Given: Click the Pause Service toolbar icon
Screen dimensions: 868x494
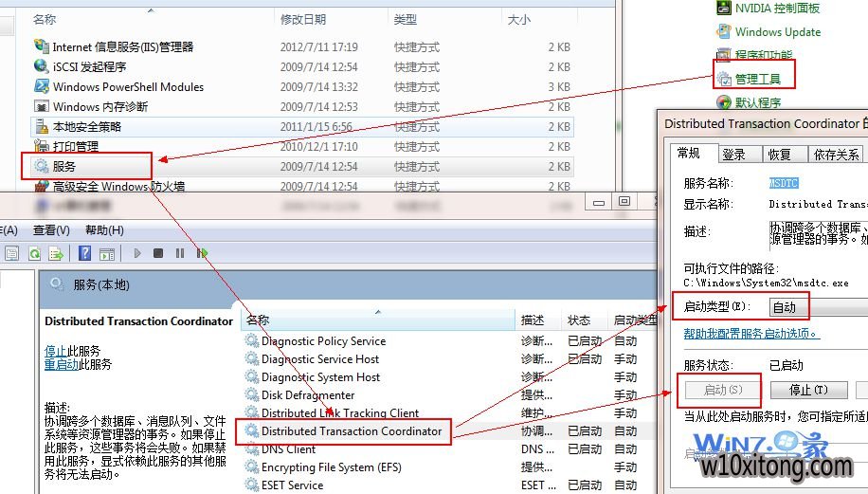Looking at the screenshot, I should (180, 253).
